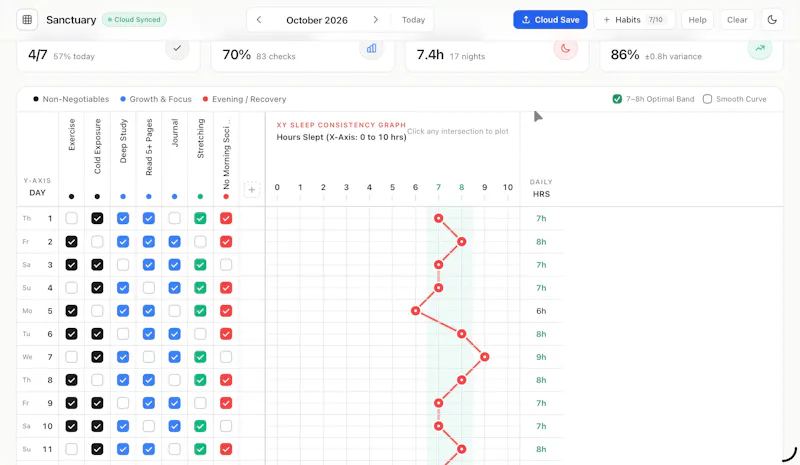Check No Morning Social for day 10
The width and height of the screenshot is (800, 465).
click(x=226, y=426)
